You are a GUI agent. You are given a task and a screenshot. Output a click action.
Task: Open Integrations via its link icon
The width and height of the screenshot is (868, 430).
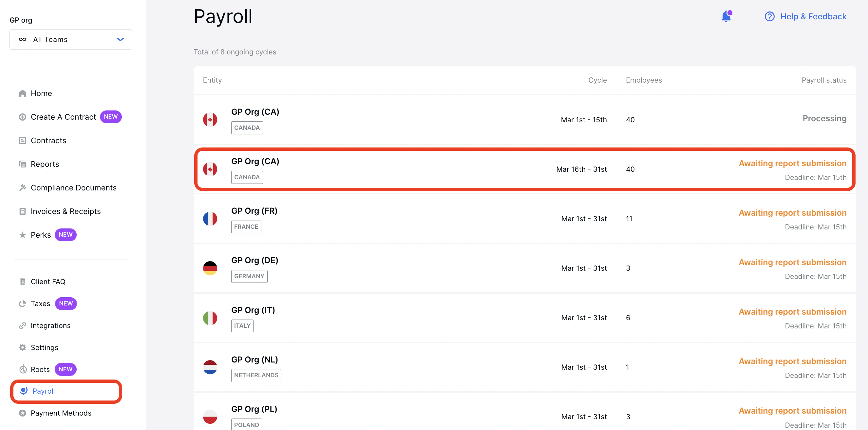(x=22, y=325)
